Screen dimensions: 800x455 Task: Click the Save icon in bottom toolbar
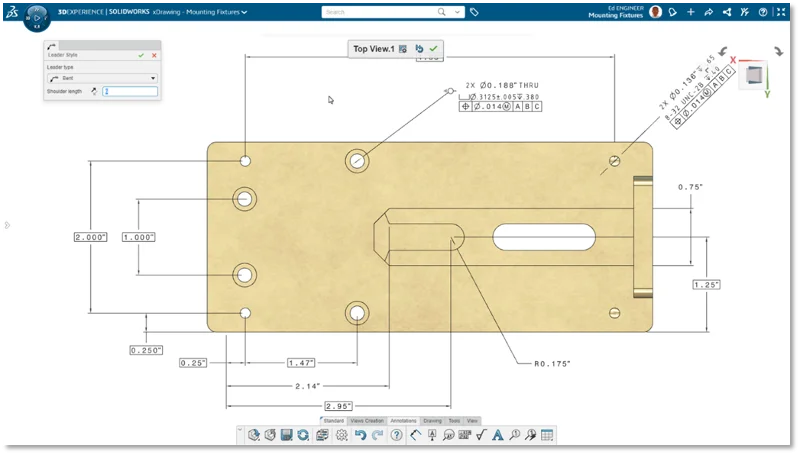pyautogui.click(x=287, y=435)
